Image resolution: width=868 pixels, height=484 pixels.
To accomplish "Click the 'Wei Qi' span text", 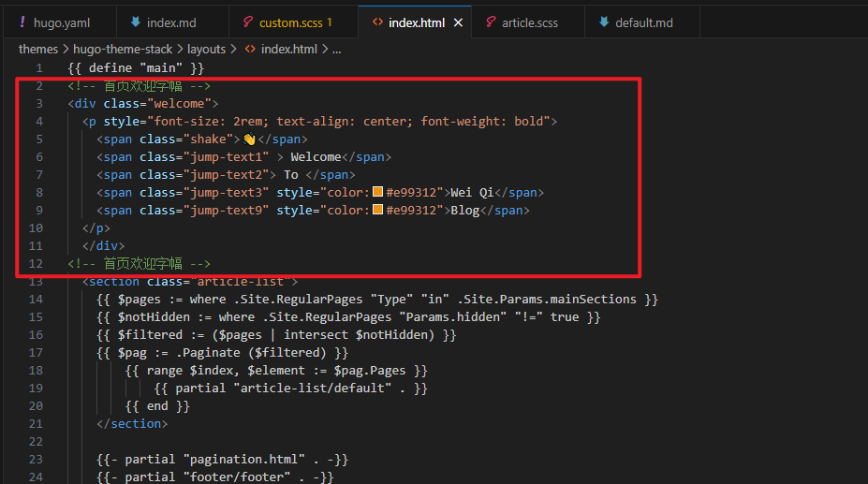I will pos(472,192).
